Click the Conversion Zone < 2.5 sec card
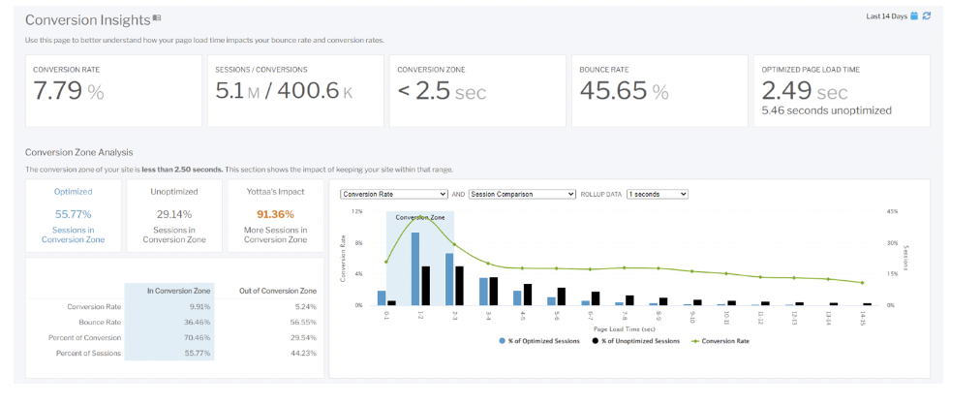This screenshot has width=980, height=405. [x=477, y=91]
